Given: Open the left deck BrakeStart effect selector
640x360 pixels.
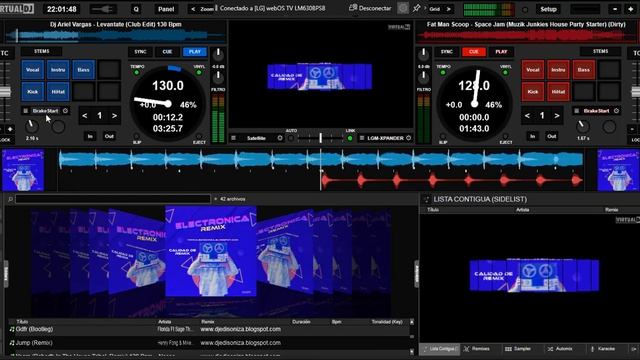Looking at the screenshot, I should tap(45, 111).
